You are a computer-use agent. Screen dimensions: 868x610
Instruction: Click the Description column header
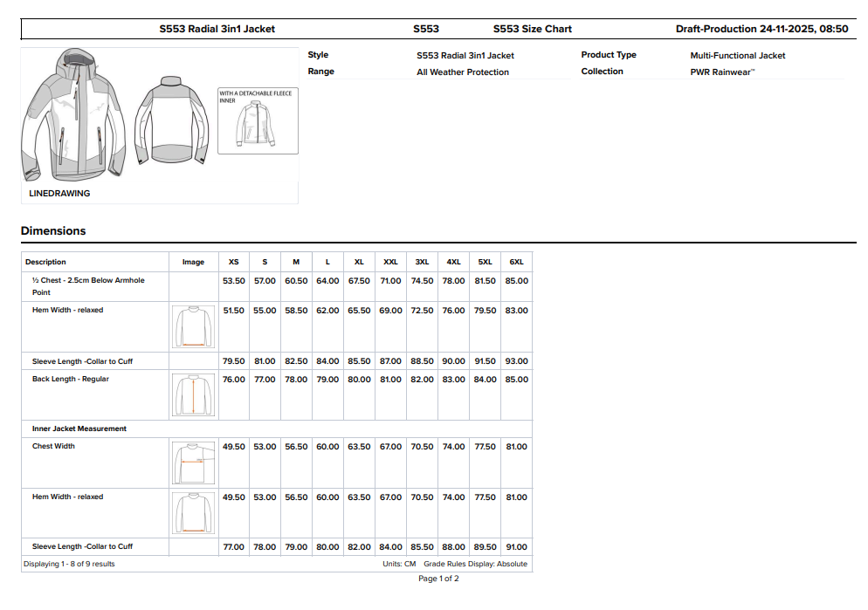(x=45, y=262)
